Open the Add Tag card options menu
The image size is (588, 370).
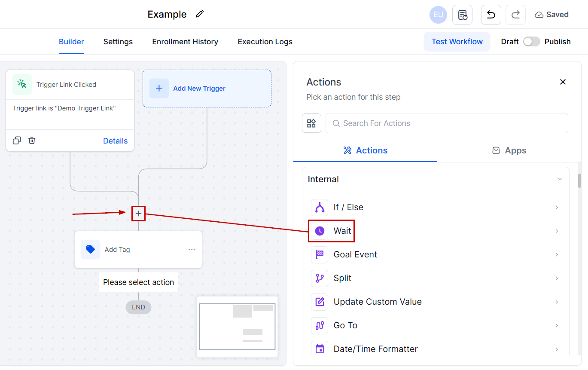point(192,249)
